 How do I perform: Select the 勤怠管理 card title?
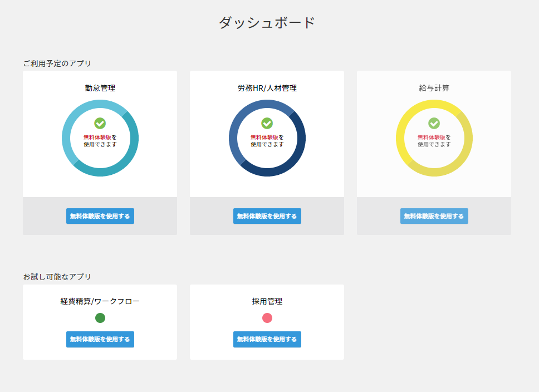(100, 88)
